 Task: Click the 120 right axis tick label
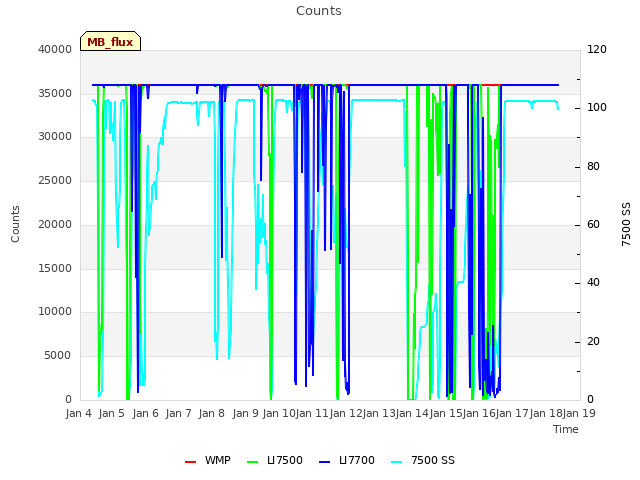[x=597, y=49]
